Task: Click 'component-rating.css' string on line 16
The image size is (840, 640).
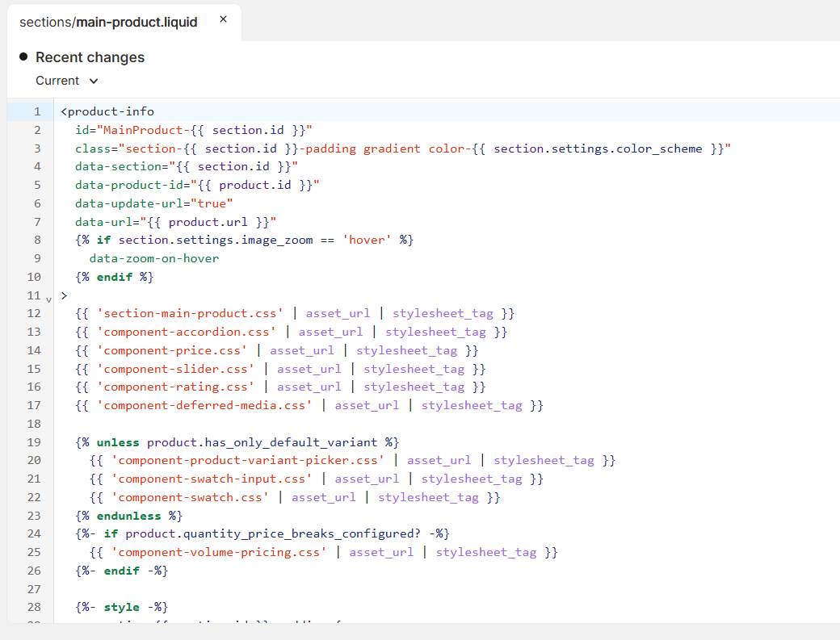Action: coord(176,387)
